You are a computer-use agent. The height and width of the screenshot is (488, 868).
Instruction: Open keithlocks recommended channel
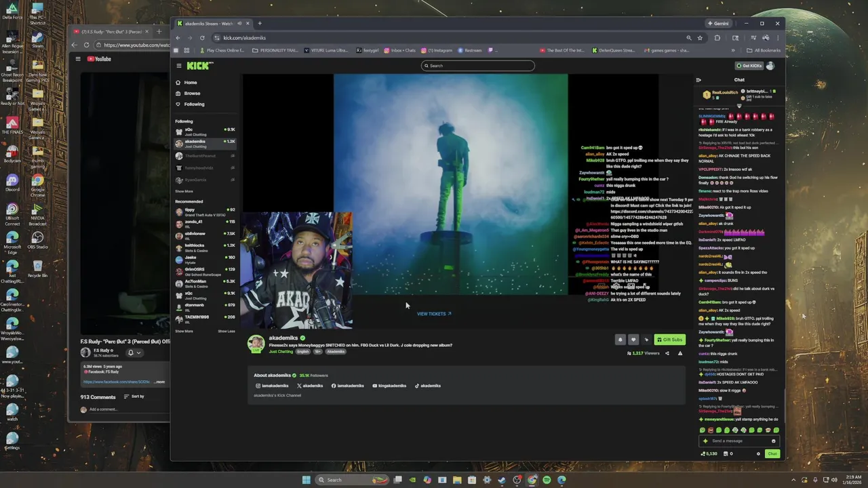(x=205, y=247)
